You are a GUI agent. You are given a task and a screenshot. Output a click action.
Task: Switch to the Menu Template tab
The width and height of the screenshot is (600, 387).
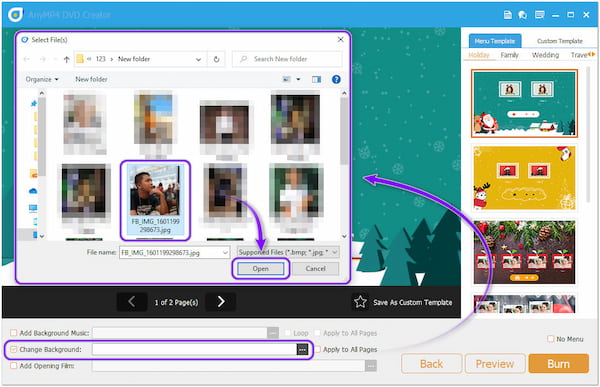494,41
